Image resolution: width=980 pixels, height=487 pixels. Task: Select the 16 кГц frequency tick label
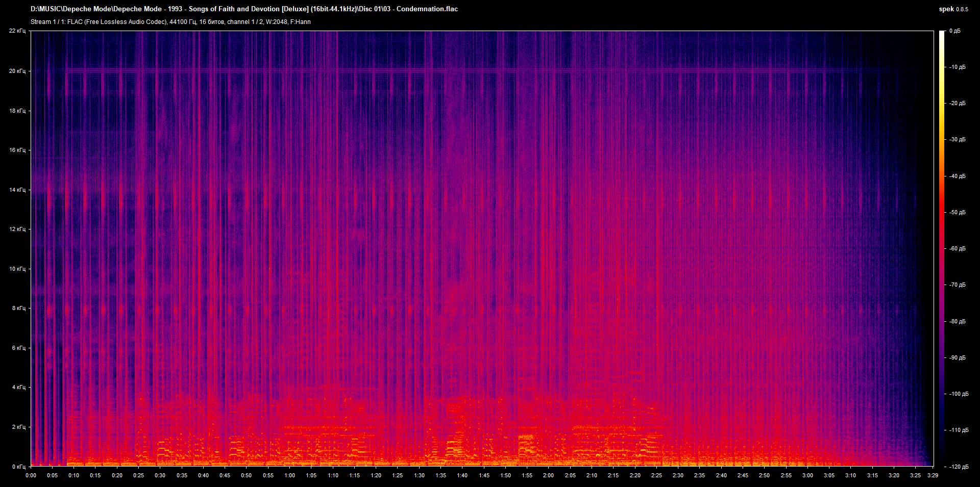(17, 150)
